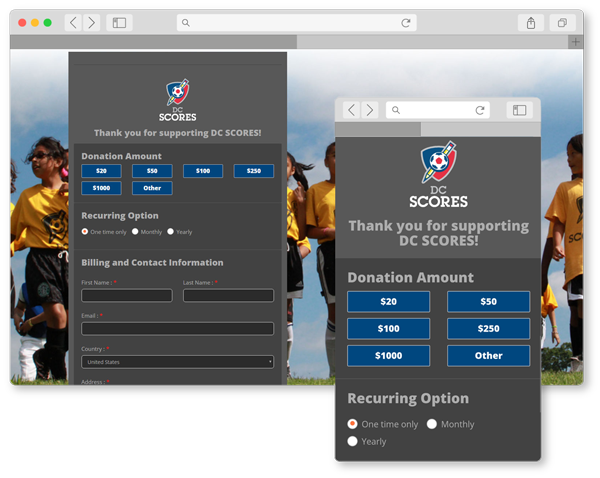The height and width of the screenshot is (478, 600).
Task: Select Yearly radio in the small window
Action: (352, 441)
